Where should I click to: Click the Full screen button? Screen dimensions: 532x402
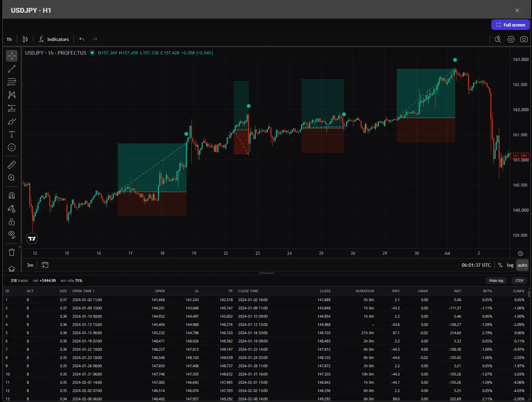[511, 25]
